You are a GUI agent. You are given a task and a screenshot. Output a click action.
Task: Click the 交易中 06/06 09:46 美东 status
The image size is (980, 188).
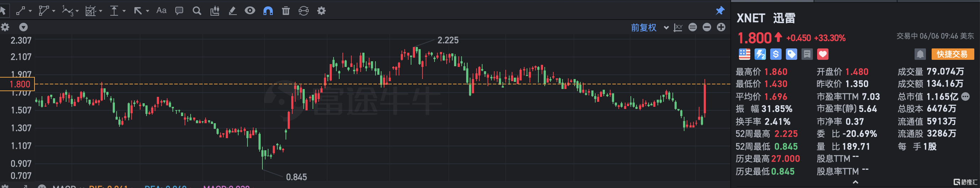point(935,36)
